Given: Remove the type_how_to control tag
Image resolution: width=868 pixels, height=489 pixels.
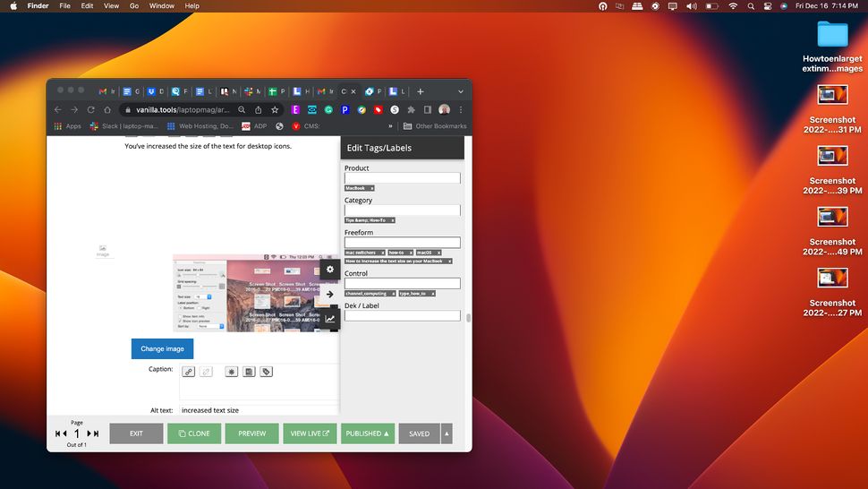Looking at the screenshot, I should point(433,294).
